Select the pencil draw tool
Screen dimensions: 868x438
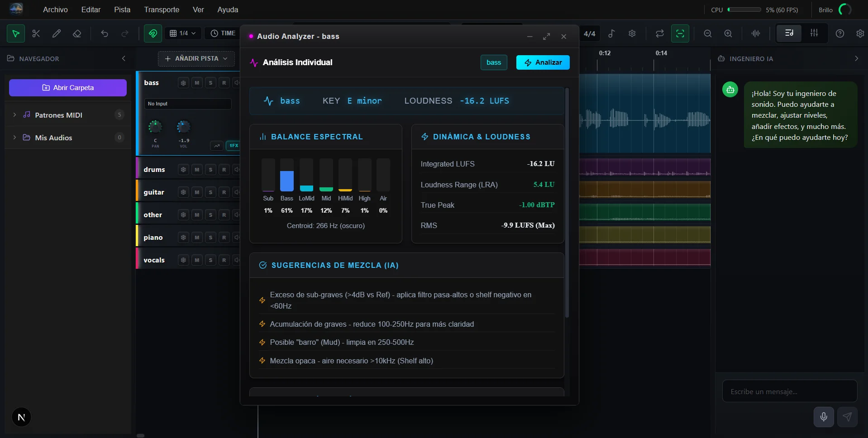click(x=57, y=33)
